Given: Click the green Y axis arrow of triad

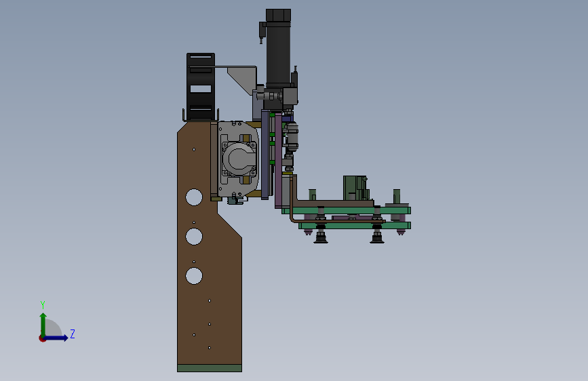Looking at the screenshot, I should (43, 324).
